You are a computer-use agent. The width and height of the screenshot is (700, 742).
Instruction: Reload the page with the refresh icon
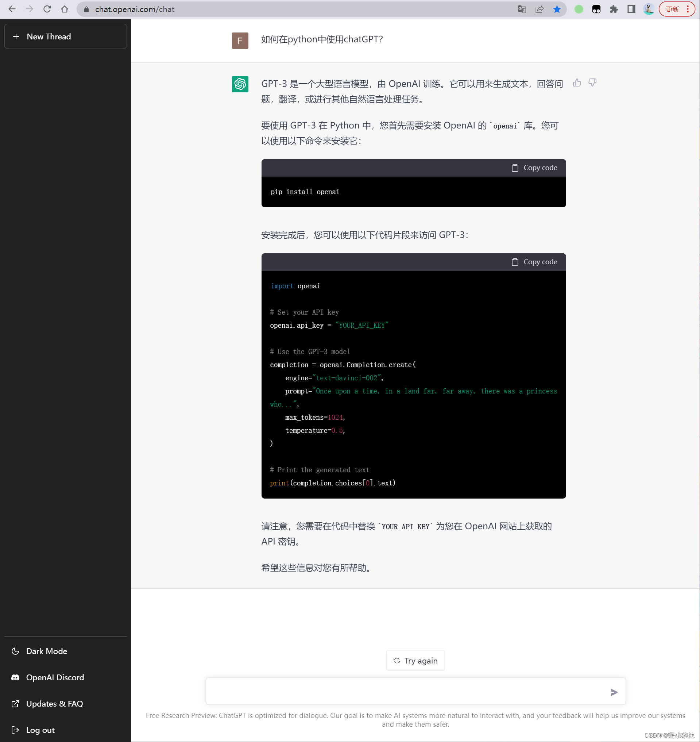tap(47, 9)
